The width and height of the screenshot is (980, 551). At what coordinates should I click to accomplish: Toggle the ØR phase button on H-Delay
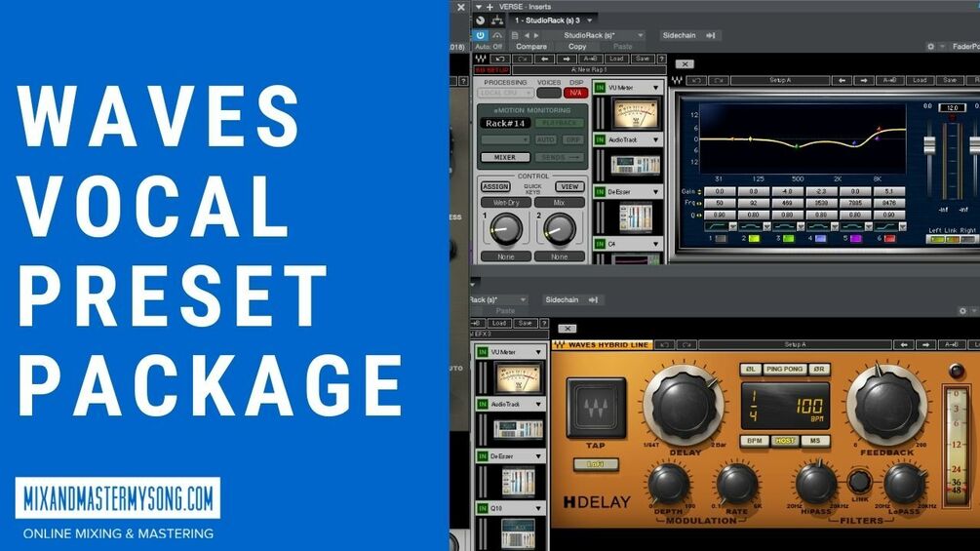(819, 370)
